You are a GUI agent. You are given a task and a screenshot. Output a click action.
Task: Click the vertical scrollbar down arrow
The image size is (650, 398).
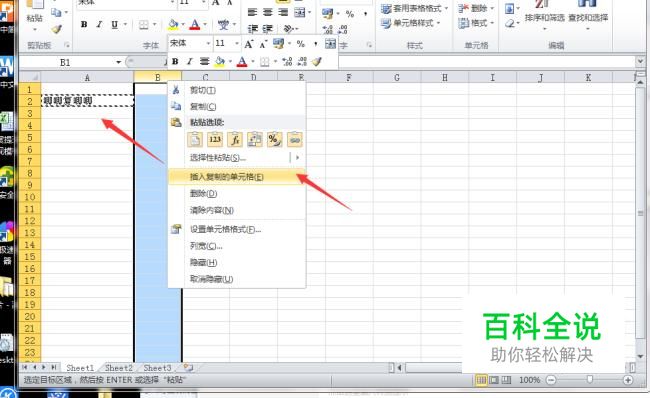(641, 356)
